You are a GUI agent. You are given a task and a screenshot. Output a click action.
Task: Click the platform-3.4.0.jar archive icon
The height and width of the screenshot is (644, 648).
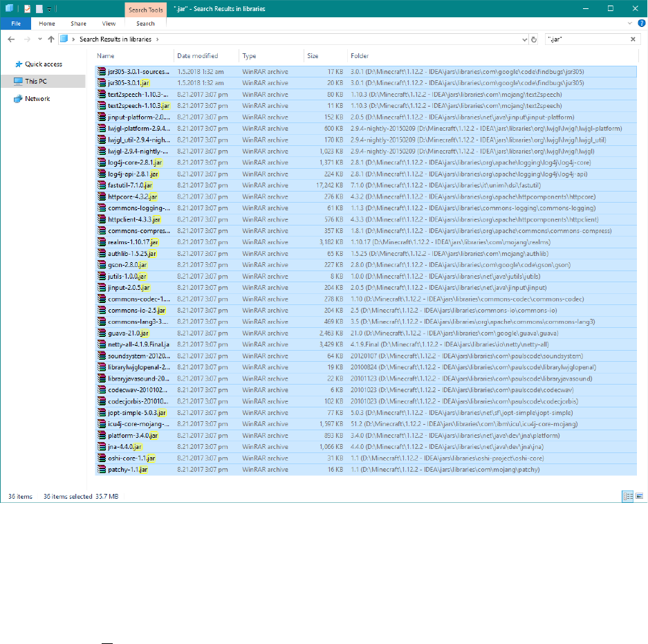coord(101,435)
